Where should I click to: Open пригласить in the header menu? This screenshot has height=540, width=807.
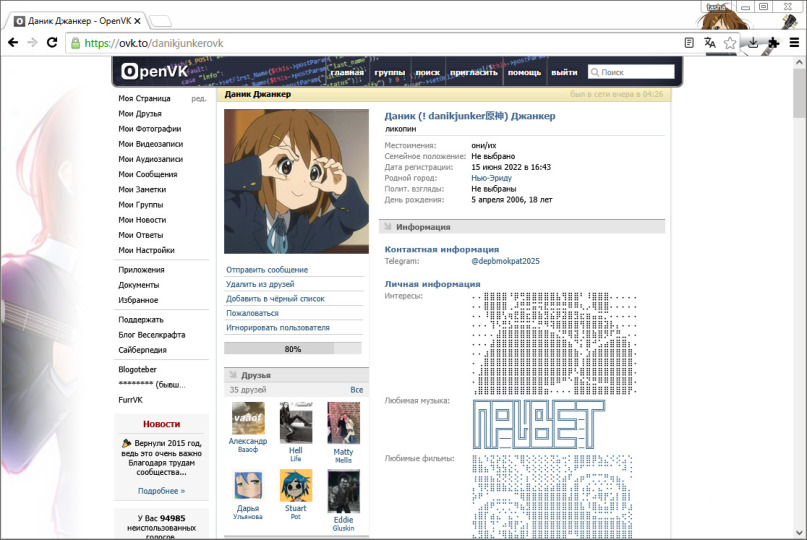coord(474,73)
